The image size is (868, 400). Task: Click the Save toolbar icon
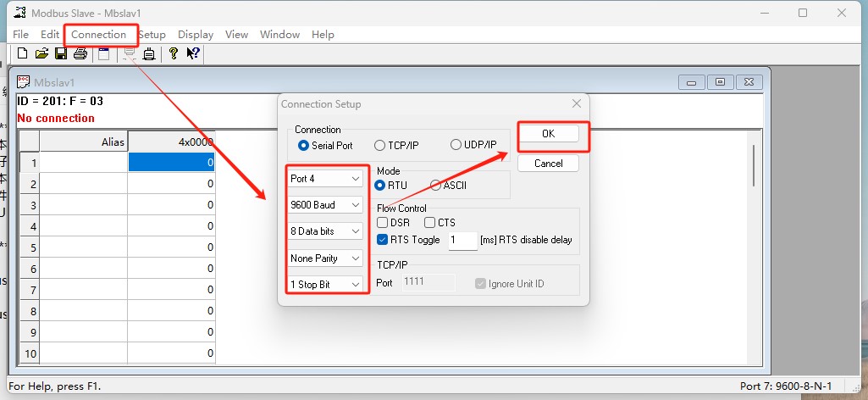(61, 53)
